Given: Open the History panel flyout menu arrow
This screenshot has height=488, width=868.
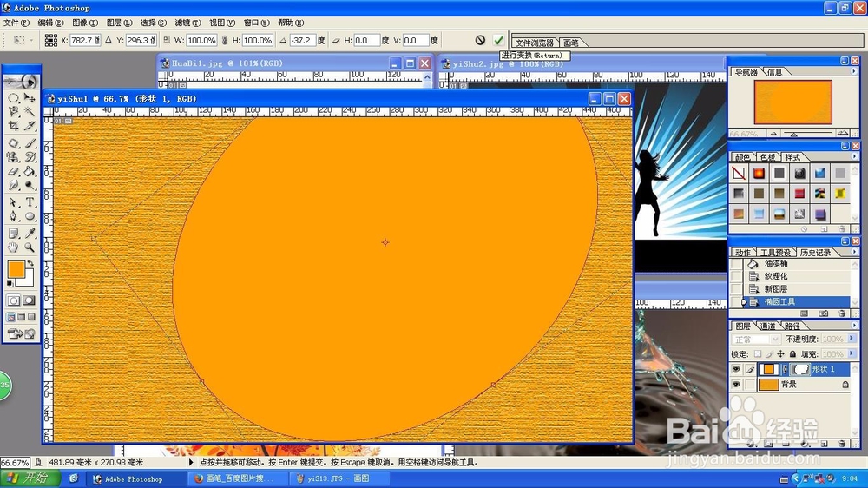Looking at the screenshot, I should coord(853,252).
